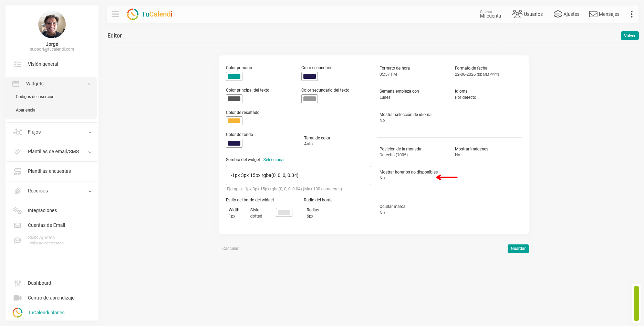Click the Flujos workflow icon
The height and width of the screenshot is (326, 644).
[x=18, y=132]
